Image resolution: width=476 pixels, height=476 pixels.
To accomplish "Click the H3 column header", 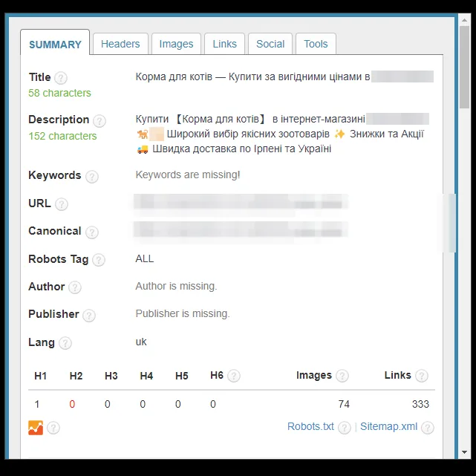I will pos(111,376).
